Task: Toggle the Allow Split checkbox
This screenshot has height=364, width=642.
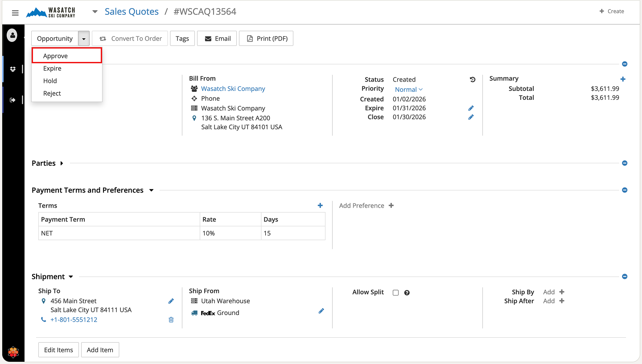Action: point(395,293)
